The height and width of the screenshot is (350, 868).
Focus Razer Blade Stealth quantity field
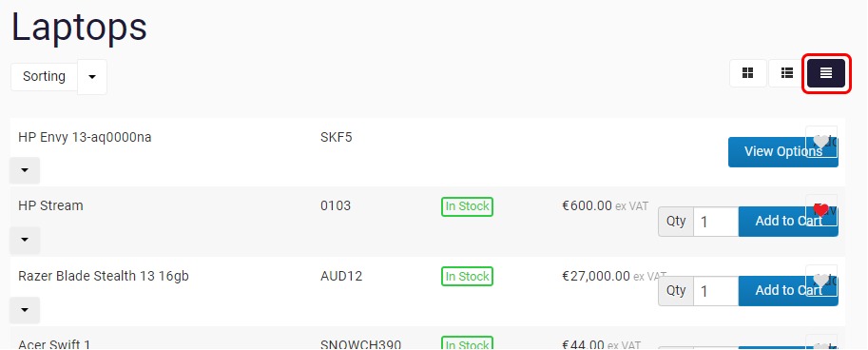716,291
